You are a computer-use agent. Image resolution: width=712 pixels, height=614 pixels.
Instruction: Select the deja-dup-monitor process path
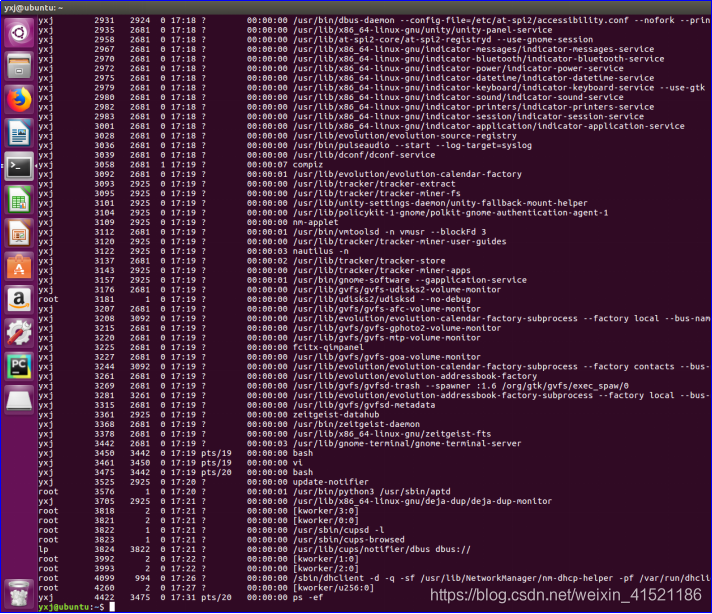422,501
